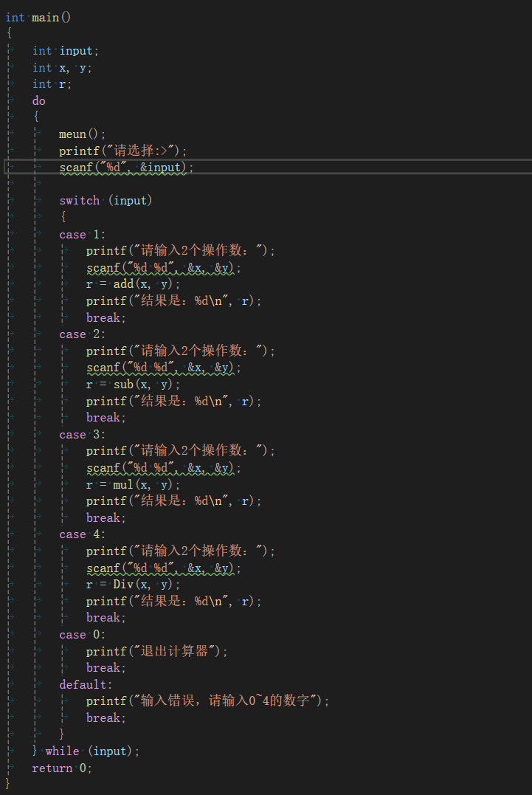Click the printf "退出计算器" line

[156, 651]
